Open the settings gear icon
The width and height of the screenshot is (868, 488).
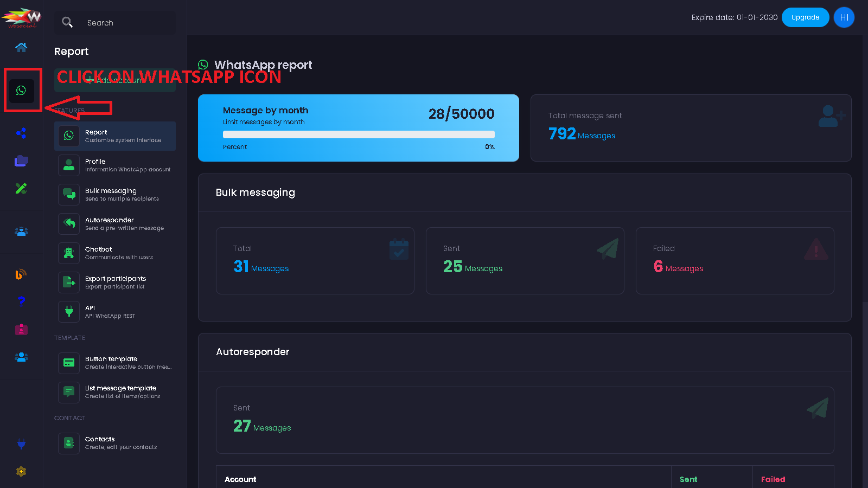[x=21, y=471]
